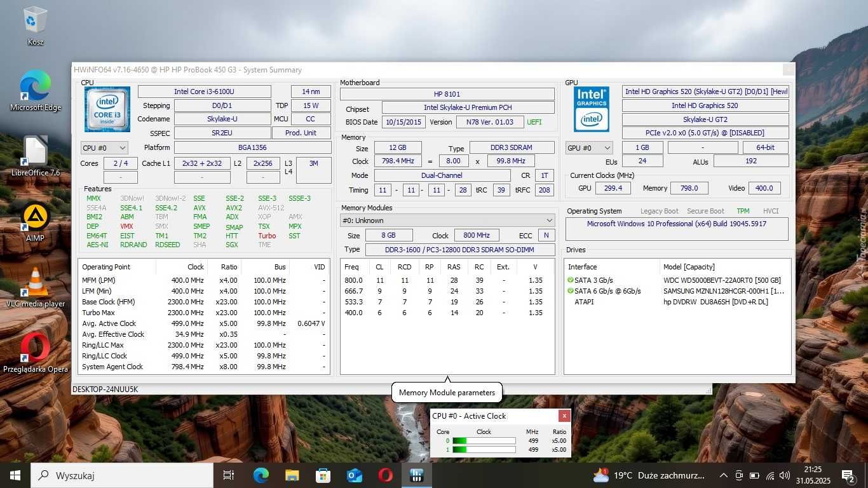868x488 pixels.
Task: Launch the AIMP desktop shortcut
Action: pyautogui.click(x=36, y=222)
